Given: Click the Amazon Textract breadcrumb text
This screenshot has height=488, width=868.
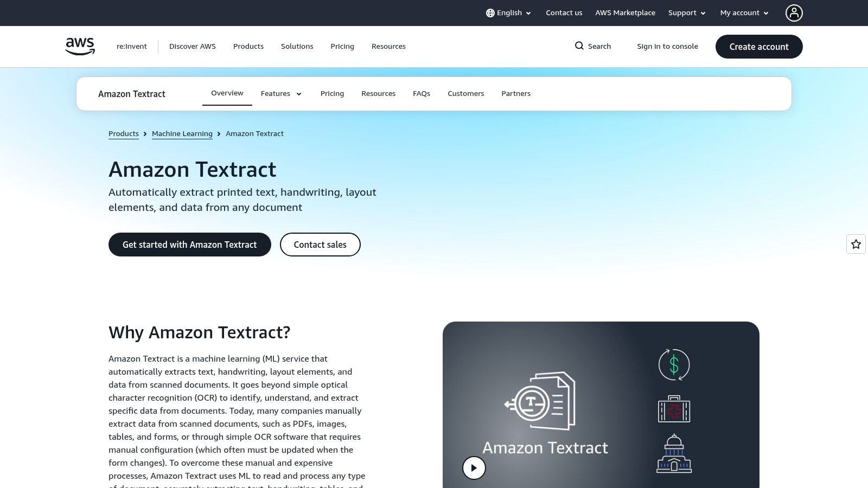Looking at the screenshot, I should [254, 134].
